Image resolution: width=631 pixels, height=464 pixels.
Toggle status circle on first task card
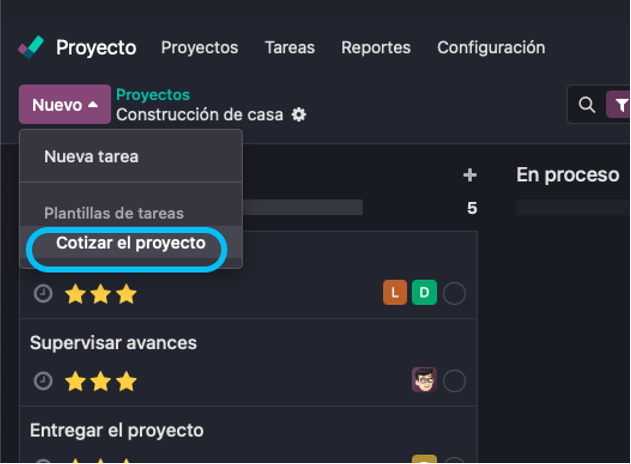tap(454, 294)
